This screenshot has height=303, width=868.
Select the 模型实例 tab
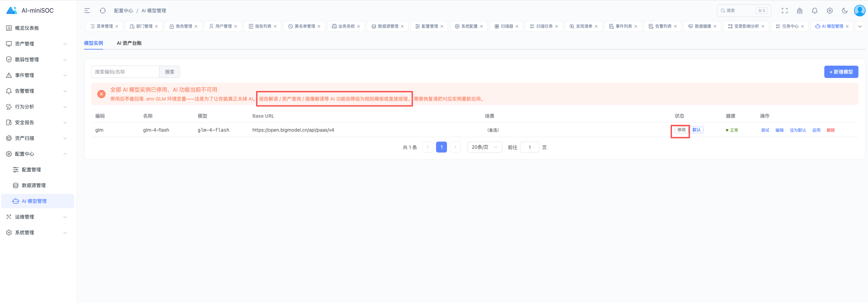pos(94,43)
